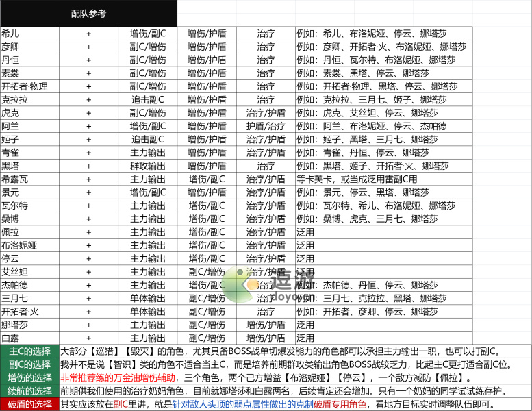The width and height of the screenshot is (532, 411).
Task: Select the cell 景元
Action: [x=30, y=192]
